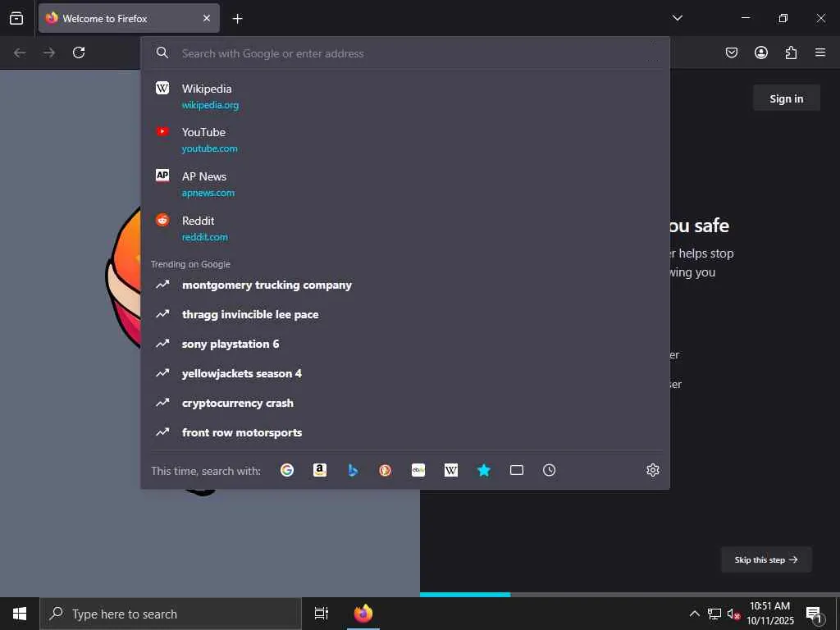Select the Reddit suggestion
The height and width of the screenshot is (630, 840).
tap(405, 228)
